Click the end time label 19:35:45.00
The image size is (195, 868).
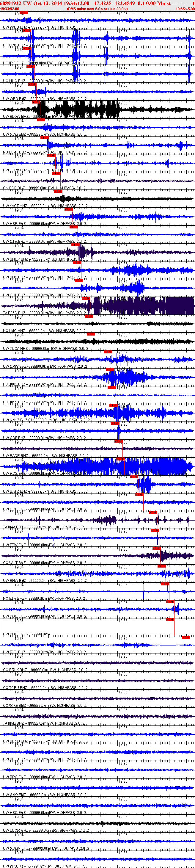(185, 9)
